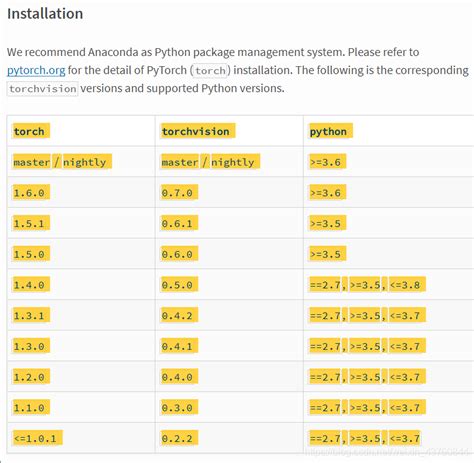474x463 pixels.
Task: Select torchvision version 0.7.0 cell
Action: point(179,193)
